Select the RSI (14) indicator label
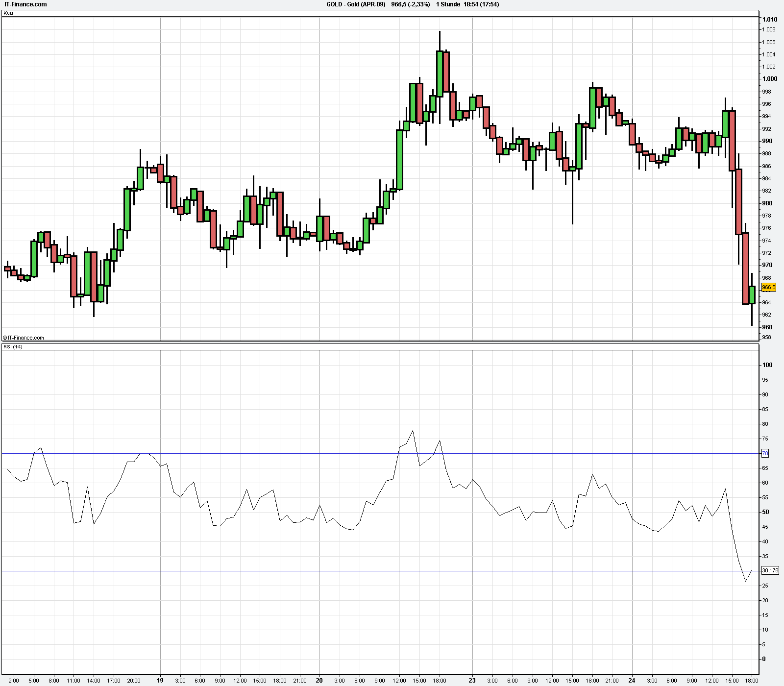The height and width of the screenshot is (686, 784). (x=14, y=346)
